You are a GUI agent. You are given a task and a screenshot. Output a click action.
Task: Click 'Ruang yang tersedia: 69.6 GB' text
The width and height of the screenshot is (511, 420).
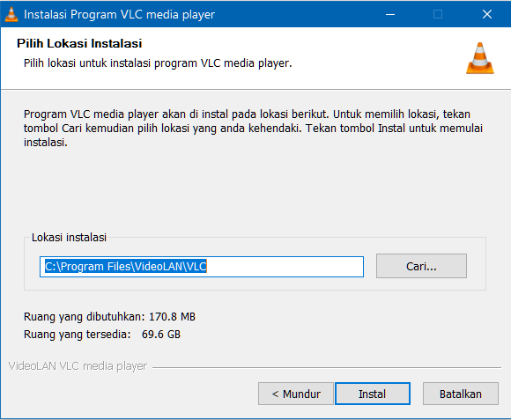pyautogui.click(x=102, y=335)
